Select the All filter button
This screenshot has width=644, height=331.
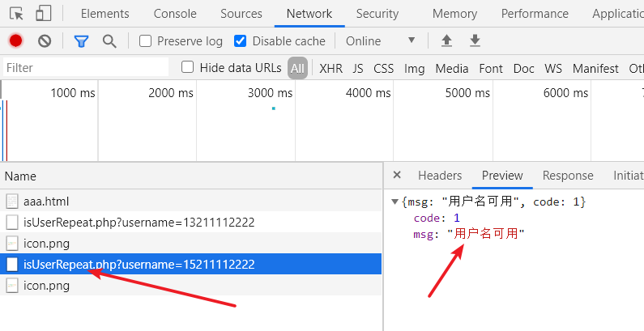[x=297, y=69]
